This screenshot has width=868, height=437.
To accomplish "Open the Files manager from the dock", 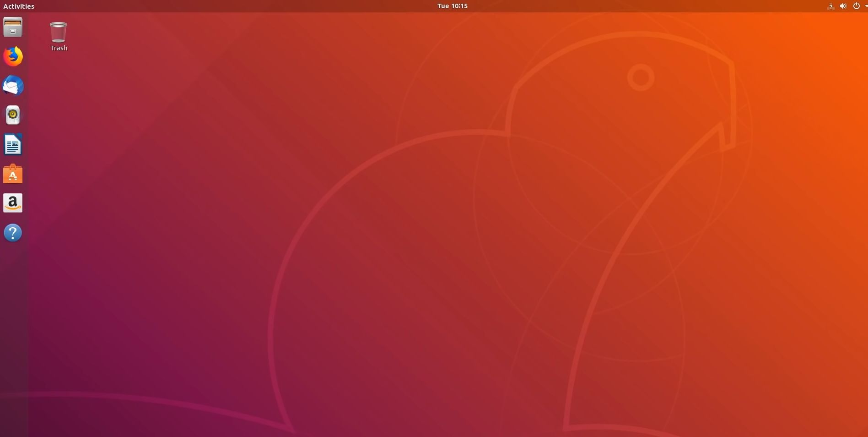I will (x=13, y=27).
